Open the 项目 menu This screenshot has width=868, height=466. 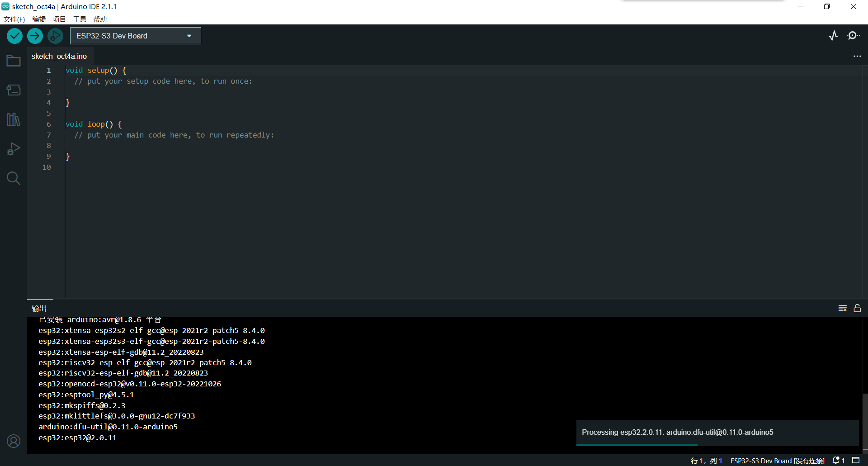point(59,19)
